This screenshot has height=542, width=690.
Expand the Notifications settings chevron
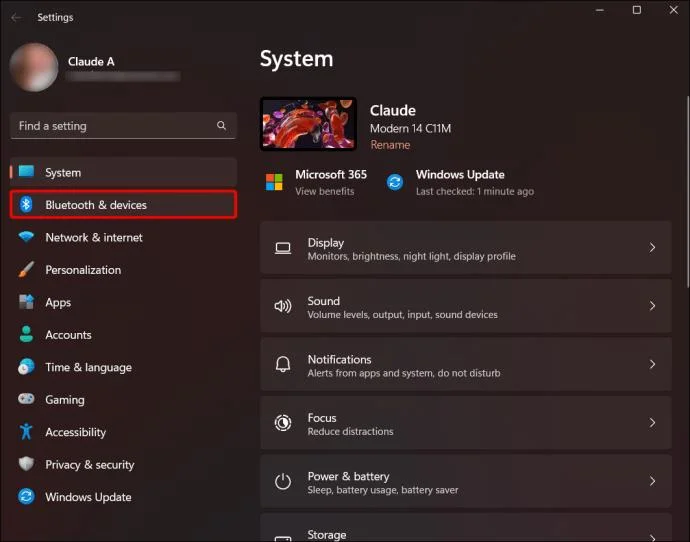pyautogui.click(x=652, y=364)
